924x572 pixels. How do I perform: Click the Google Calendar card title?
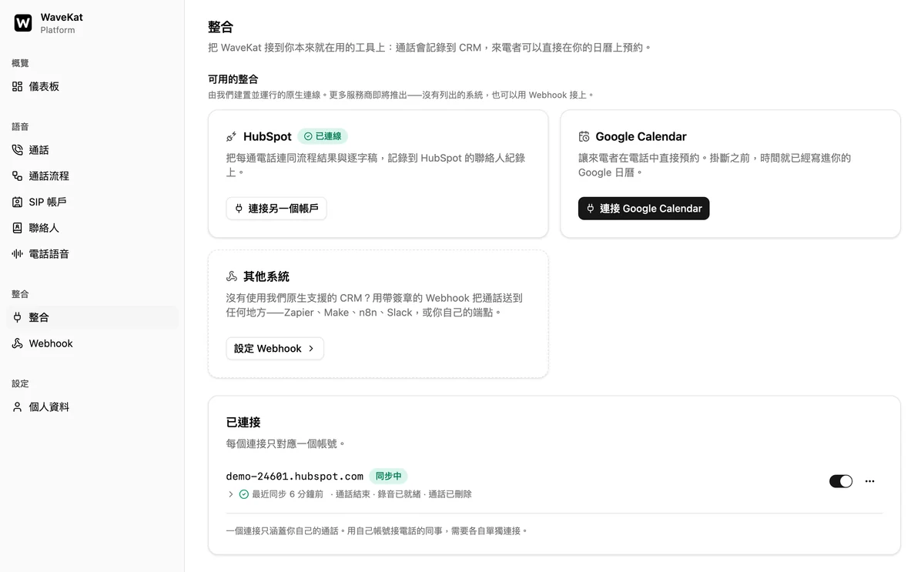click(x=641, y=136)
